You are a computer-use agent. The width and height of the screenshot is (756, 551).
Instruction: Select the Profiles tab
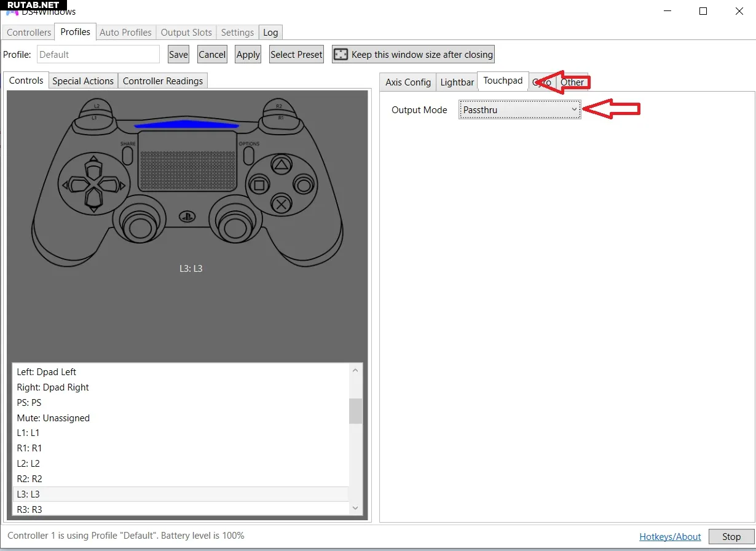pos(75,32)
